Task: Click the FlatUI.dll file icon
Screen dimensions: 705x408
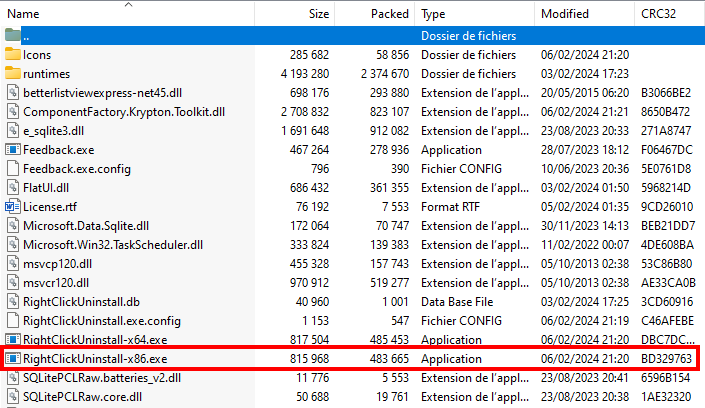Action: [12, 187]
